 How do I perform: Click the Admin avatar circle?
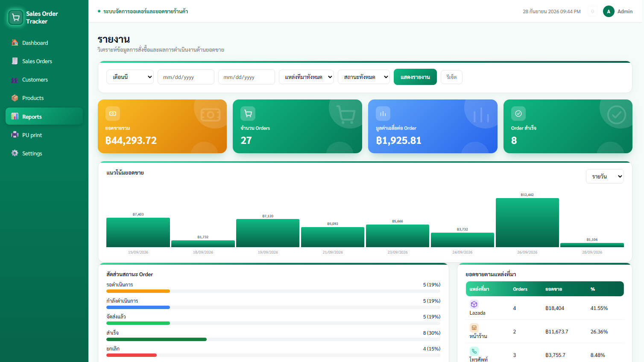[609, 12]
